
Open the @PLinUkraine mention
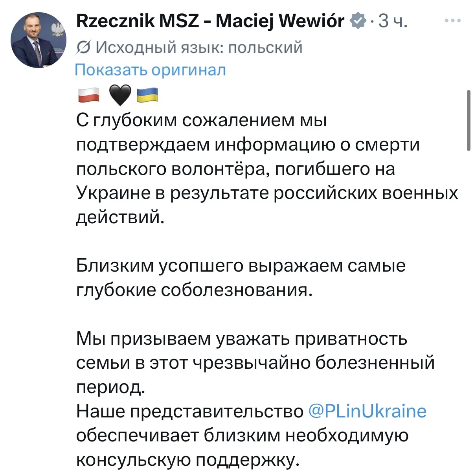pos(367,411)
